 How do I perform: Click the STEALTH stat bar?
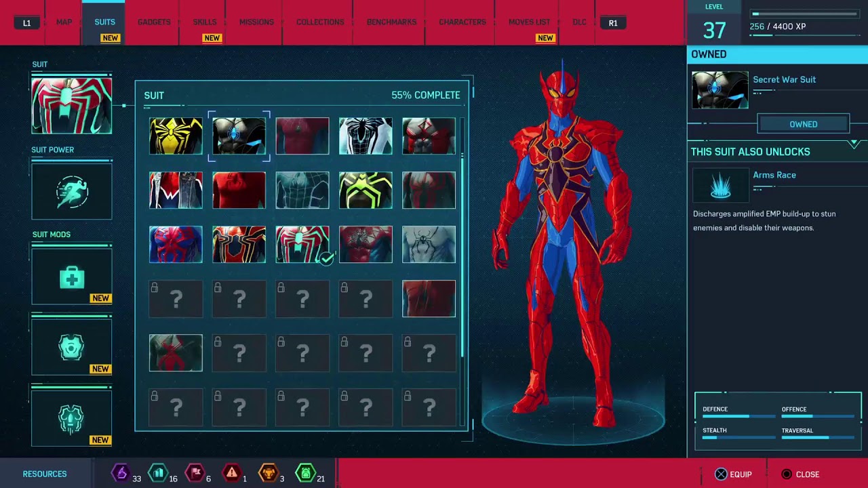pyautogui.click(x=738, y=438)
